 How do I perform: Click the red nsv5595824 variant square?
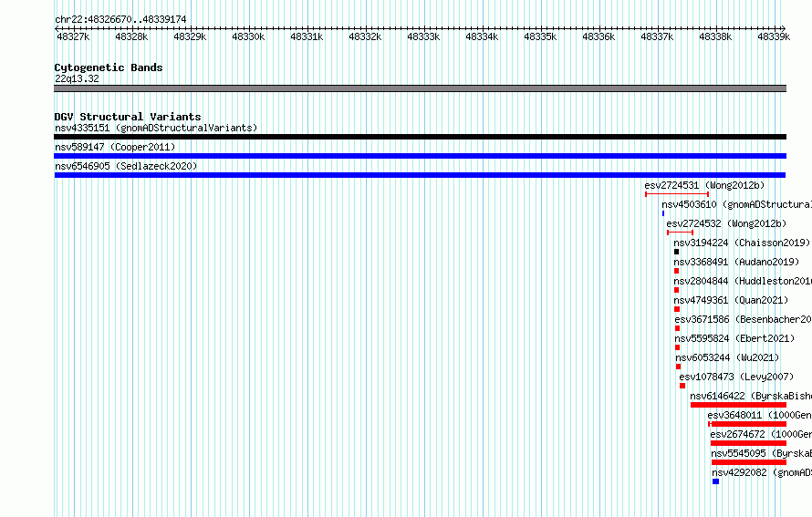coord(677,347)
